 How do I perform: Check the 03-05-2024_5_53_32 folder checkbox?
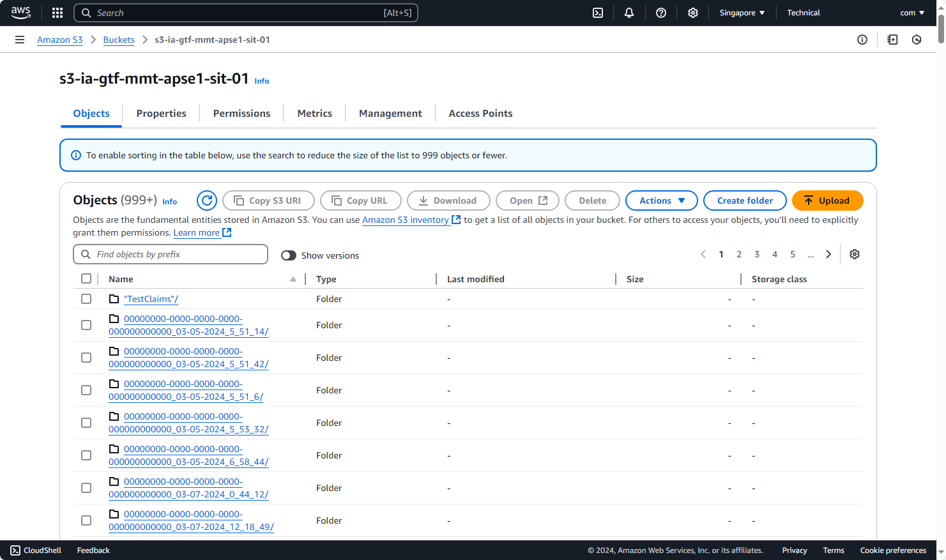(86, 423)
